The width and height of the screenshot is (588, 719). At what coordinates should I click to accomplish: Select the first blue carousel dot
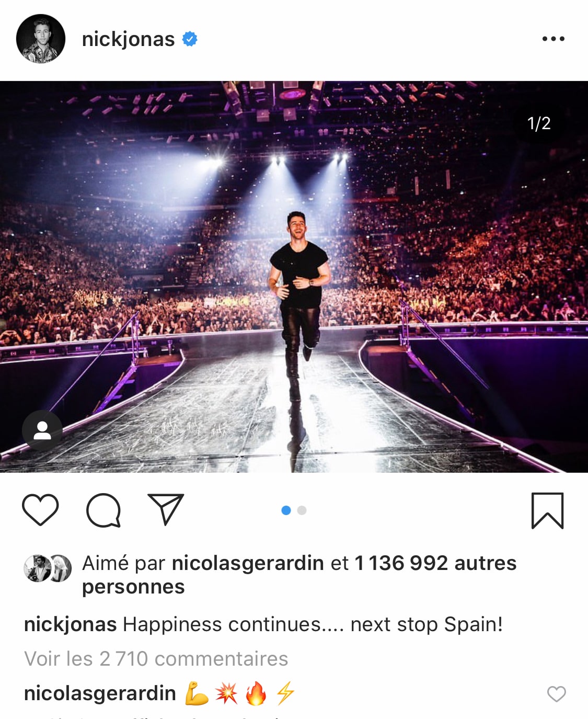pyautogui.click(x=286, y=510)
